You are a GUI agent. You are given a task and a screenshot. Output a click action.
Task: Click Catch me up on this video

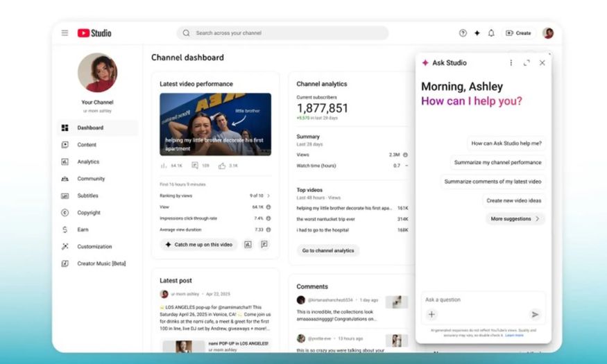point(198,245)
